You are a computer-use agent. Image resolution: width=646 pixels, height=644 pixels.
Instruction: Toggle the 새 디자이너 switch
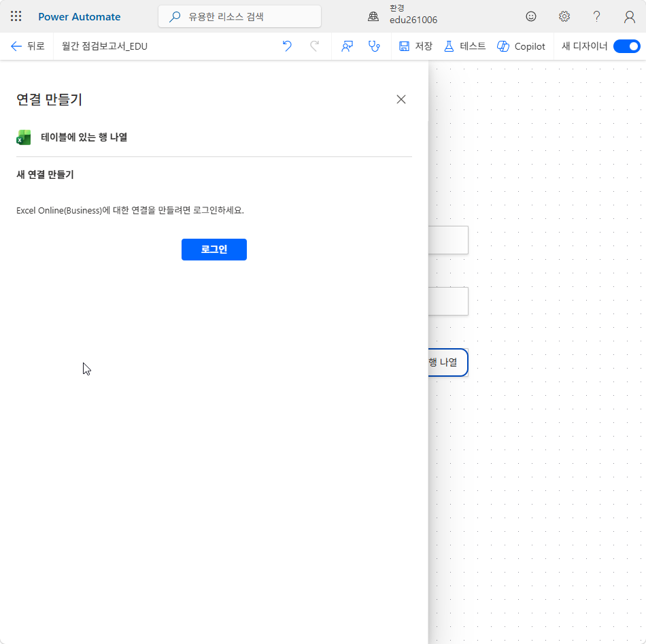coord(626,46)
